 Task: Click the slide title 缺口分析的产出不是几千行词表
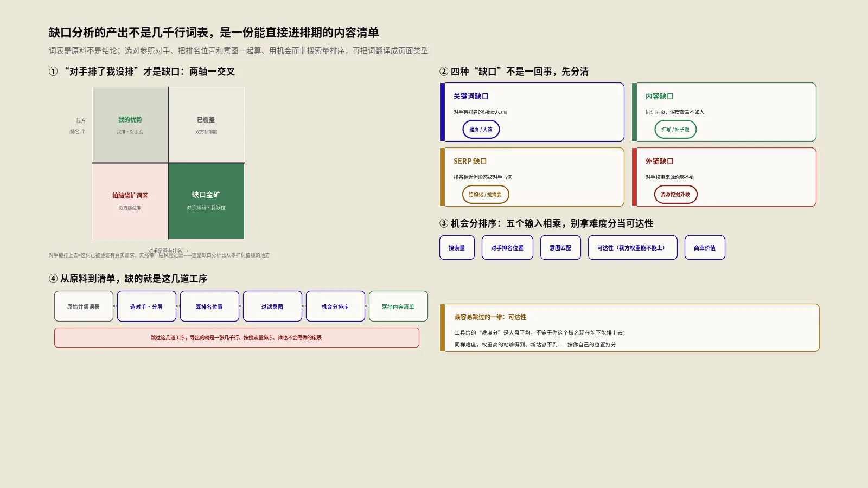[x=214, y=33]
